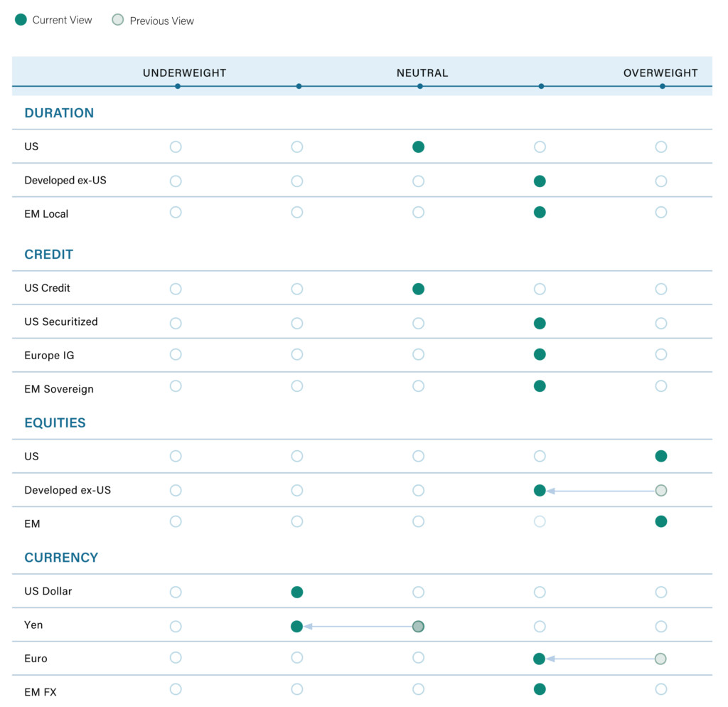
Task: Click the NEUTRAL column header
Action: point(422,73)
